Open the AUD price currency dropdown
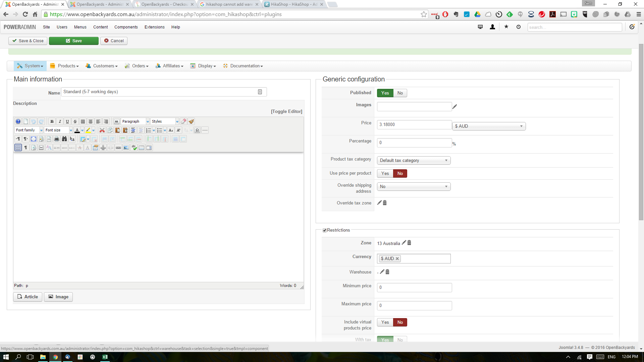Image resolution: width=644 pixels, height=362 pixels. point(489,126)
